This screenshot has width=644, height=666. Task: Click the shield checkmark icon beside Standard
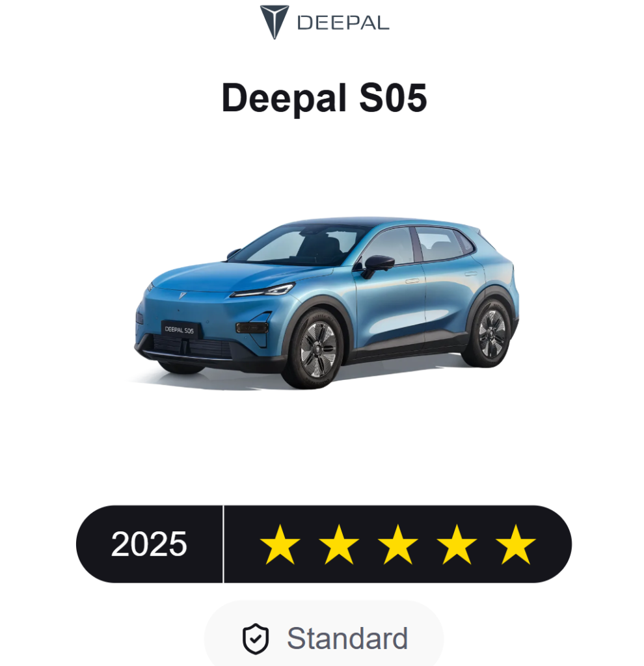tap(255, 639)
